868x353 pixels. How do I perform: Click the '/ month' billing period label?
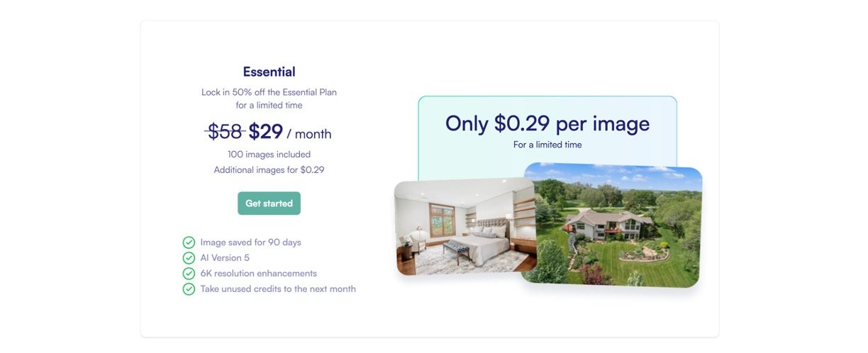click(309, 134)
